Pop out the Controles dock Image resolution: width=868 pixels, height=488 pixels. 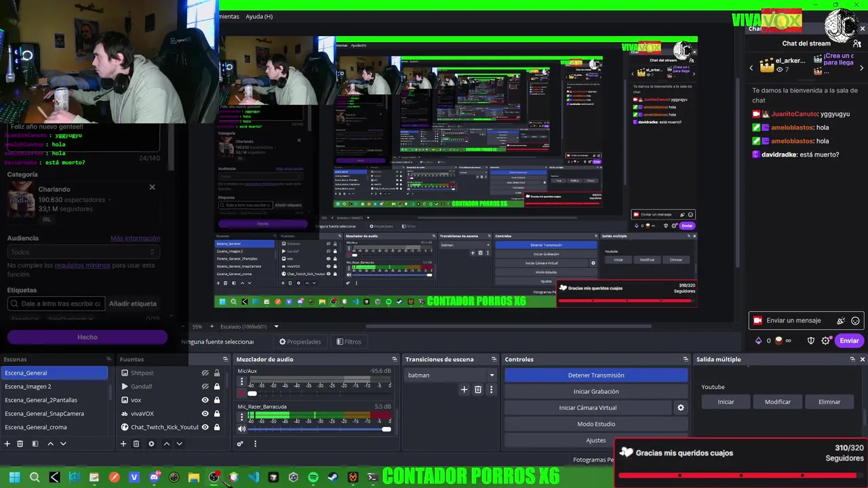[686, 359]
